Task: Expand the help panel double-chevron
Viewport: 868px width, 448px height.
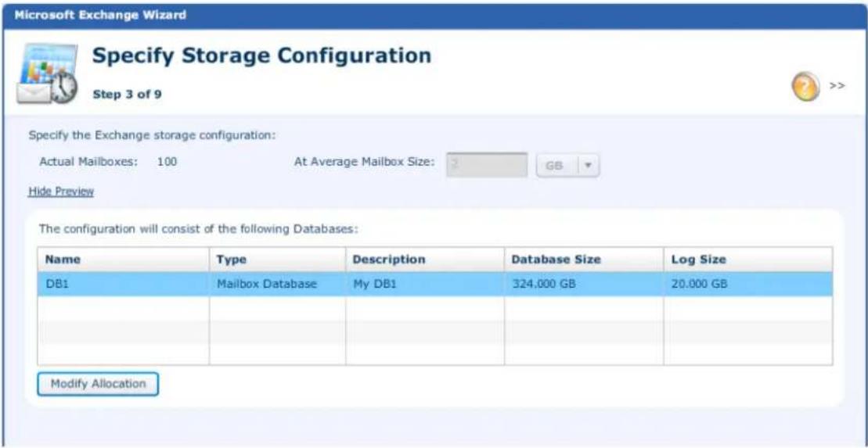Action: 837,86
